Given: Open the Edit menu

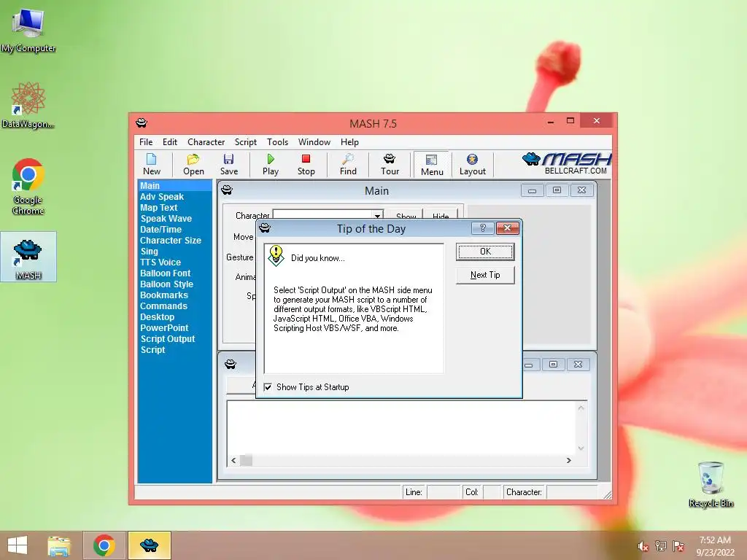Looking at the screenshot, I should [169, 142].
